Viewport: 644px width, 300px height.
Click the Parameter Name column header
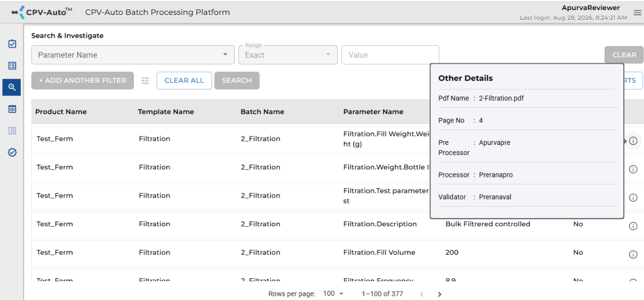(373, 112)
